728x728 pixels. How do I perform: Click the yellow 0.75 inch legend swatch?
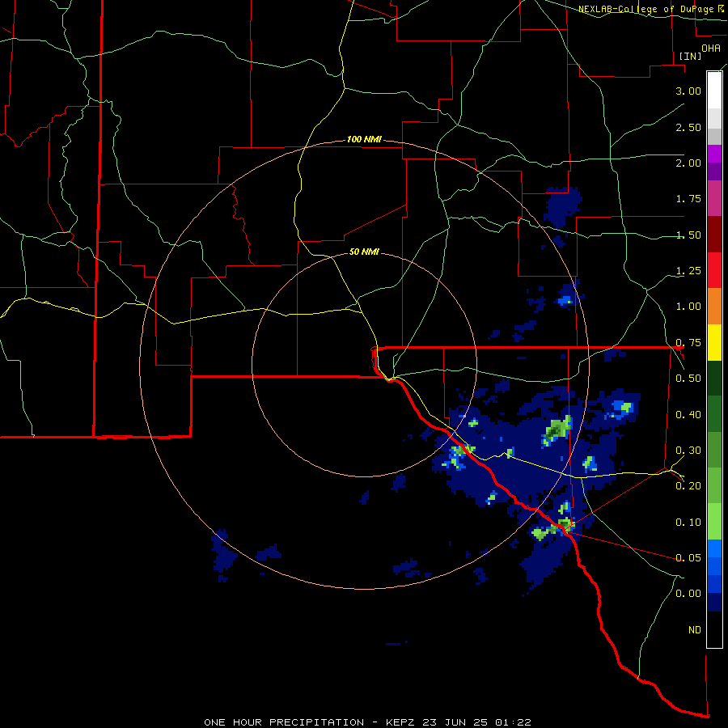point(714,342)
